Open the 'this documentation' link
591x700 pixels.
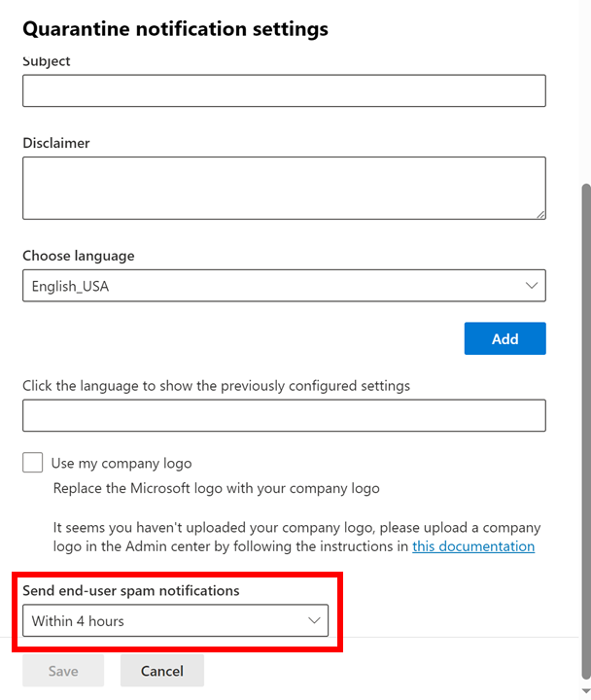tap(473, 546)
